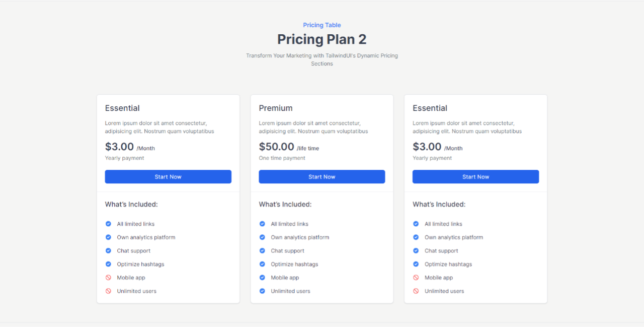The image size is (644, 327).
Task: Click check icon beside All limited links in Premium
Action: click(262, 224)
